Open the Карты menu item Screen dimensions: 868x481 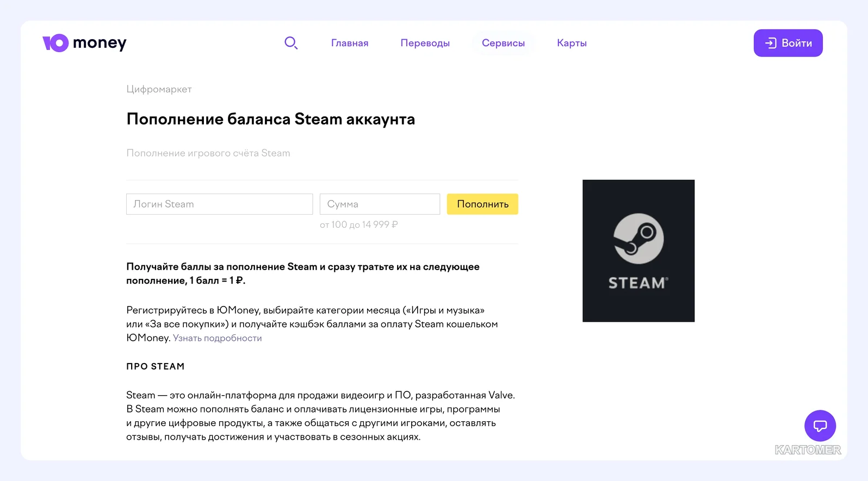click(x=572, y=43)
